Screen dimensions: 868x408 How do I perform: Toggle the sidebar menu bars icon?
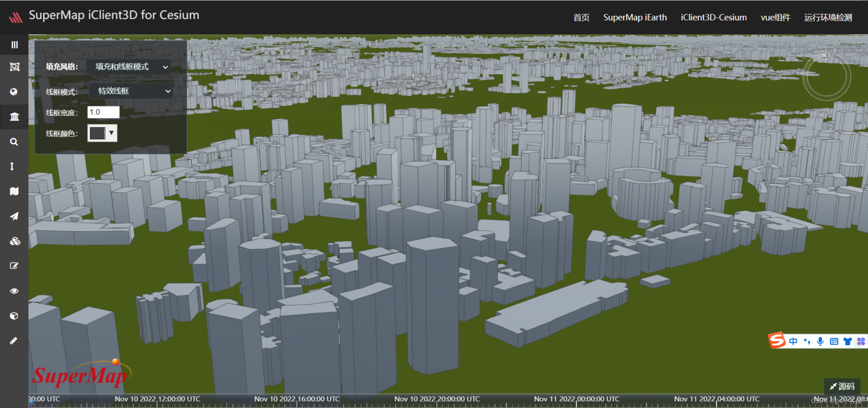pyautogui.click(x=14, y=45)
